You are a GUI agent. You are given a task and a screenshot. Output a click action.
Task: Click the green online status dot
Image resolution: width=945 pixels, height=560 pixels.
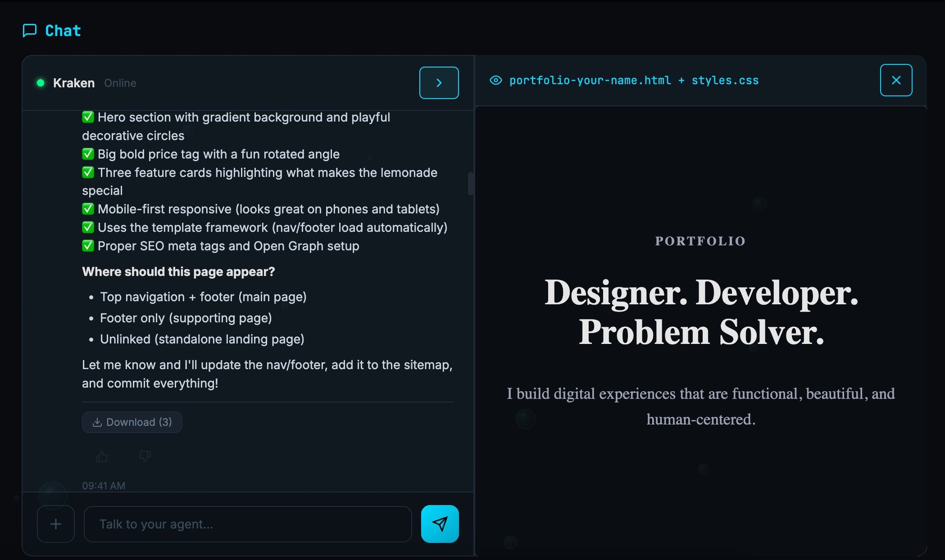(x=41, y=83)
